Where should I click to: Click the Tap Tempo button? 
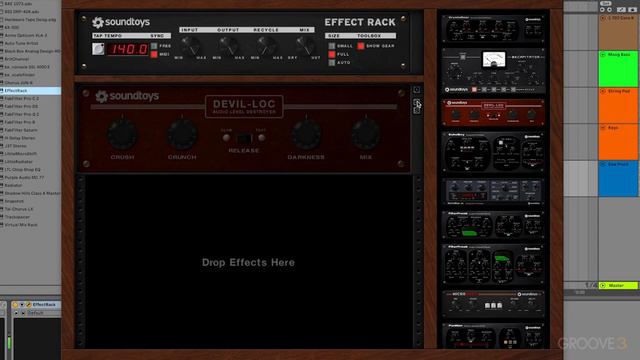tap(98, 49)
